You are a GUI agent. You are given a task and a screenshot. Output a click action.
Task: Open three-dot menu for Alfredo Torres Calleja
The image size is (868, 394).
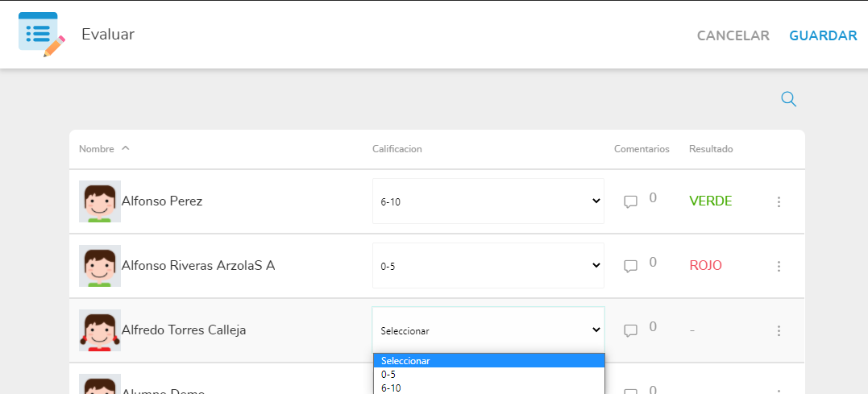click(779, 330)
